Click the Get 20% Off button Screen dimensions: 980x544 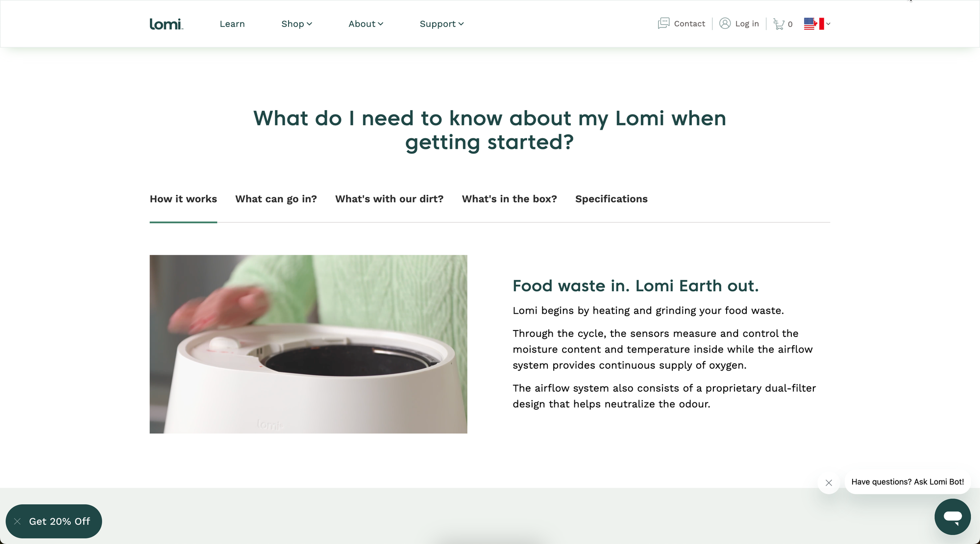(x=59, y=521)
